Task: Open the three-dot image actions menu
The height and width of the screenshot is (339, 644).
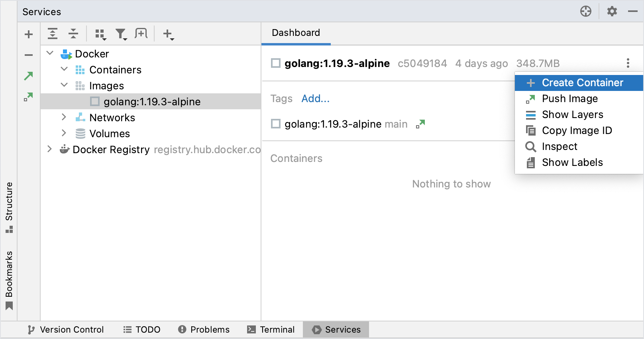Action: (x=628, y=63)
